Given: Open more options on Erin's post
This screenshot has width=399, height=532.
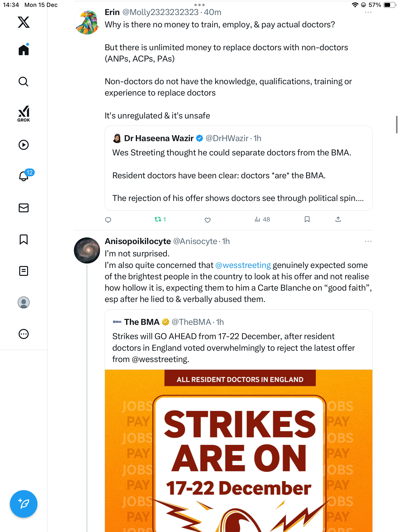Looking at the screenshot, I should 368,12.
